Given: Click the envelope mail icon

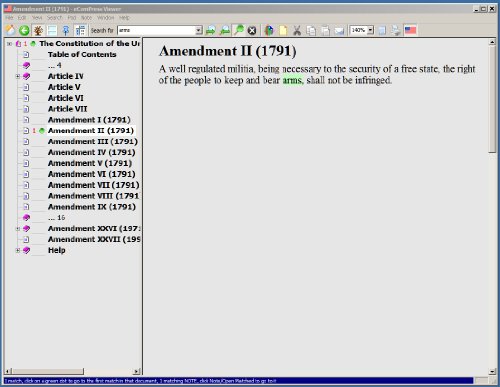Looking at the screenshot, I should (339, 31).
